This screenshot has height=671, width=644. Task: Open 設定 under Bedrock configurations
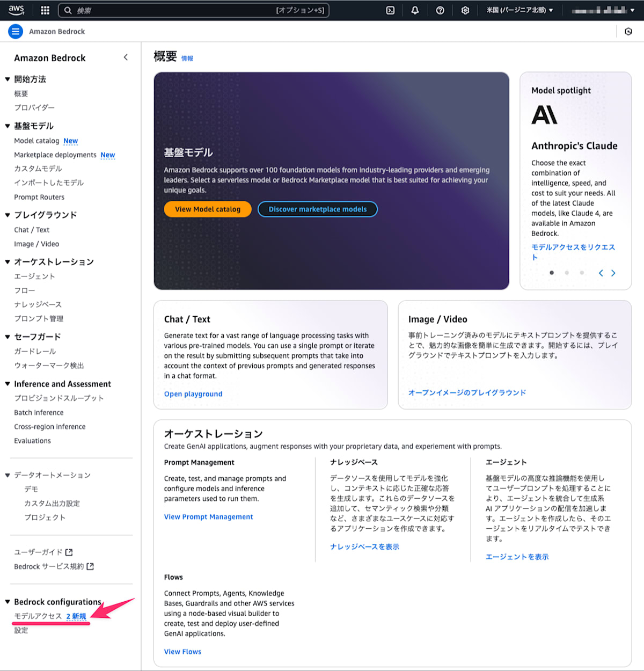click(x=21, y=630)
